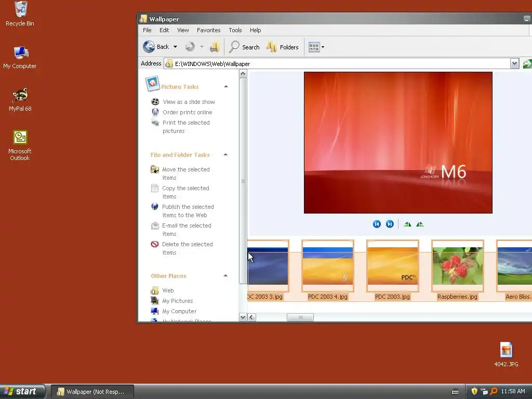Rotate the picture counterclockwise
The width and height of the screenshot is (532, 399).
point(420,224)
